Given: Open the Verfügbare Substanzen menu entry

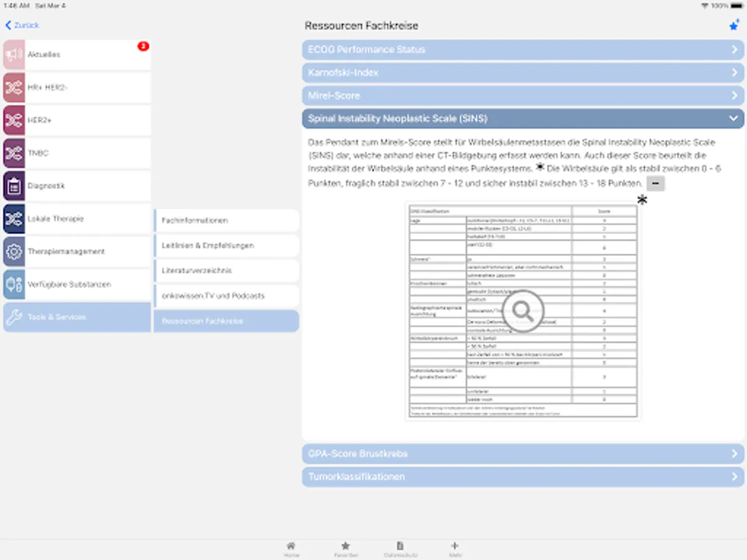Looking at the screenshot, I should coord(77,284).
